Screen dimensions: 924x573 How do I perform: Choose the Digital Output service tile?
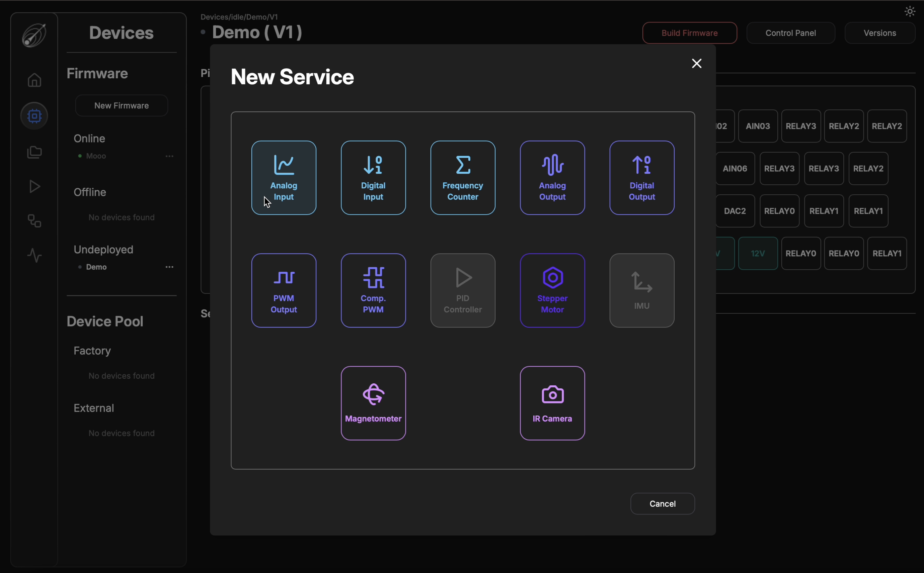pos(642,177)
